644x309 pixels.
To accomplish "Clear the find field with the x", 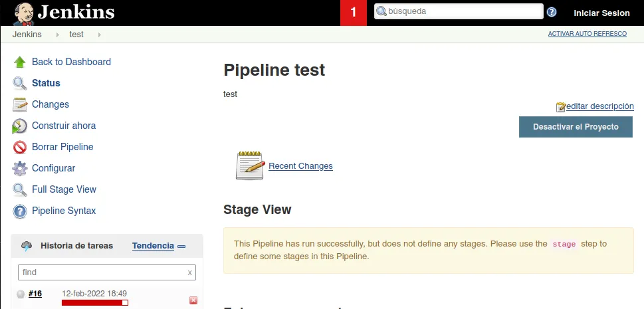I will pyautogui.click(x=190, y=272).
